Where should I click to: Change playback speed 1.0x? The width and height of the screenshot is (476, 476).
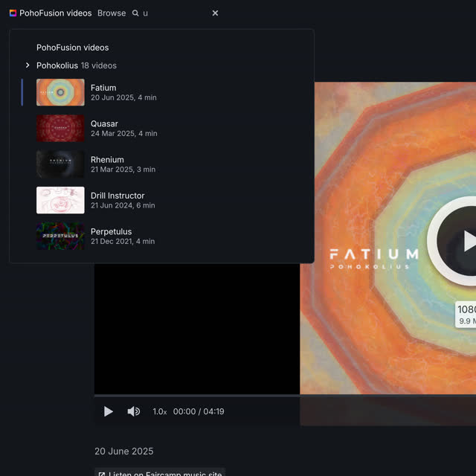click(x=160, y=411)
